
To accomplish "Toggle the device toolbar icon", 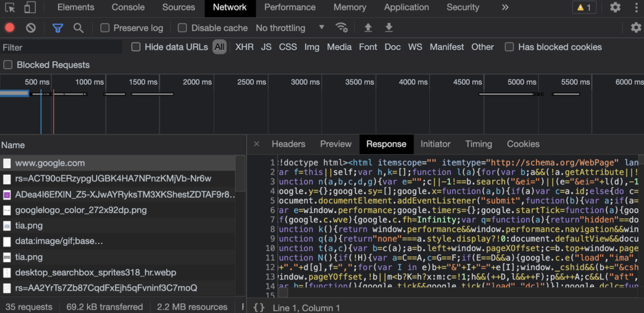I will pyautogui.click(x=30, y=7).
